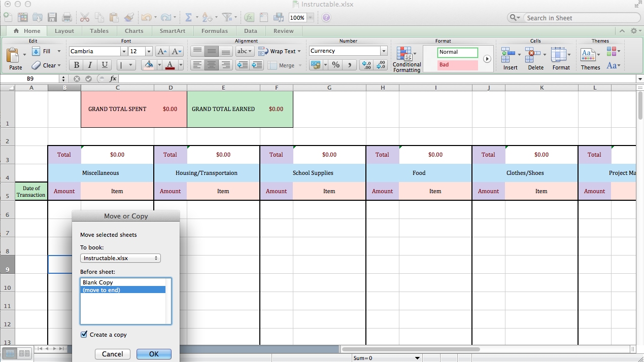Click the Increase Indent icon
This screenshot has height=362, width=644.
pyautogui.click(x=257, y=65)
